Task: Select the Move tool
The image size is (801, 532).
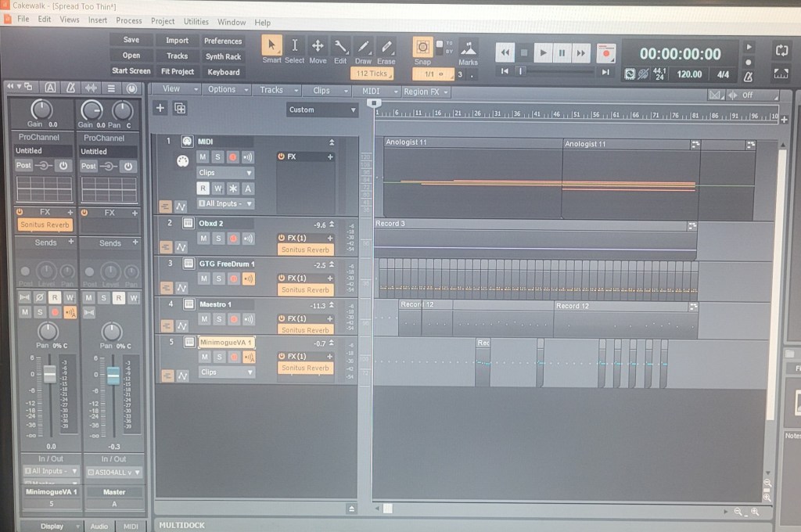Action: (318, 47)
